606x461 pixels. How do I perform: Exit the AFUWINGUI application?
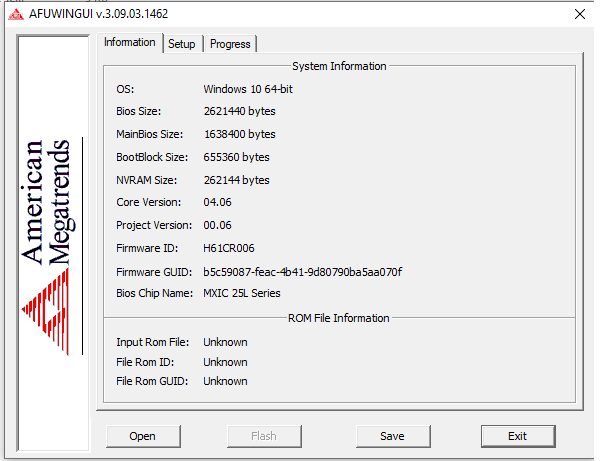click(x=518, y=436)
